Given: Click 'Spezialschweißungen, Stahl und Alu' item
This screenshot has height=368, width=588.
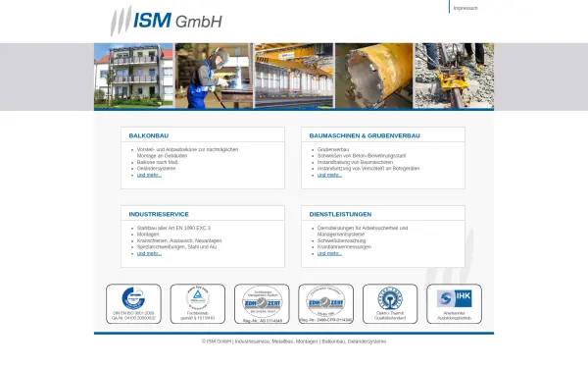Looking at the screenshot, I should (x=176, y=247).
